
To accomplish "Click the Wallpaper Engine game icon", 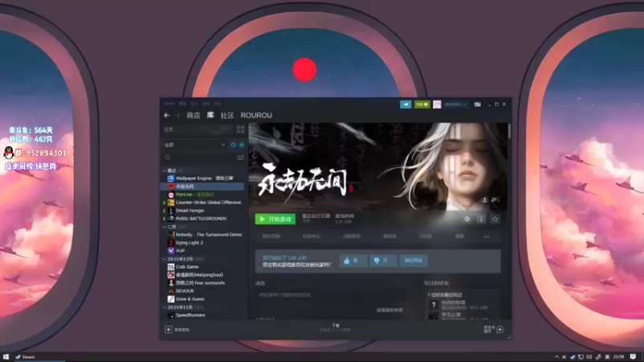I will [171, 178].
